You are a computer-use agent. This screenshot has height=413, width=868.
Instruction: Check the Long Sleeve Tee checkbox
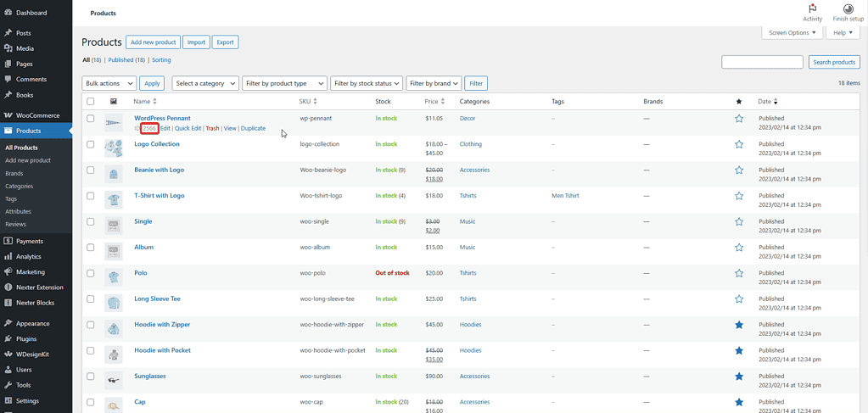coord(91,299)
